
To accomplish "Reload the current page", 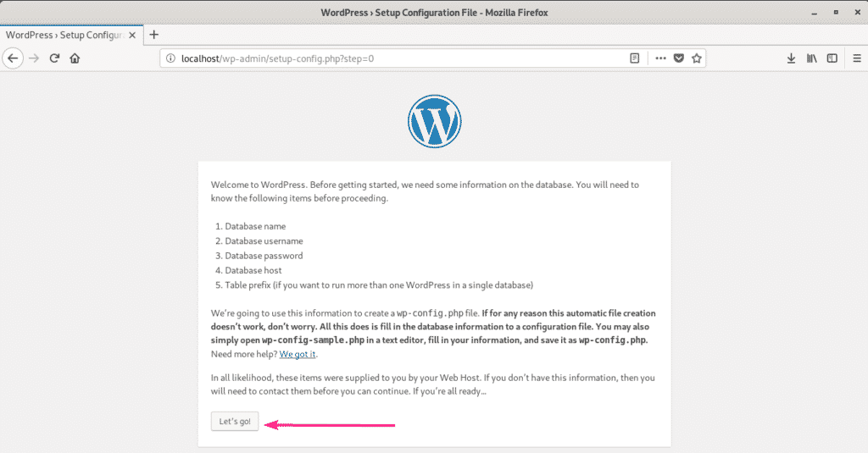I will 54,58.
